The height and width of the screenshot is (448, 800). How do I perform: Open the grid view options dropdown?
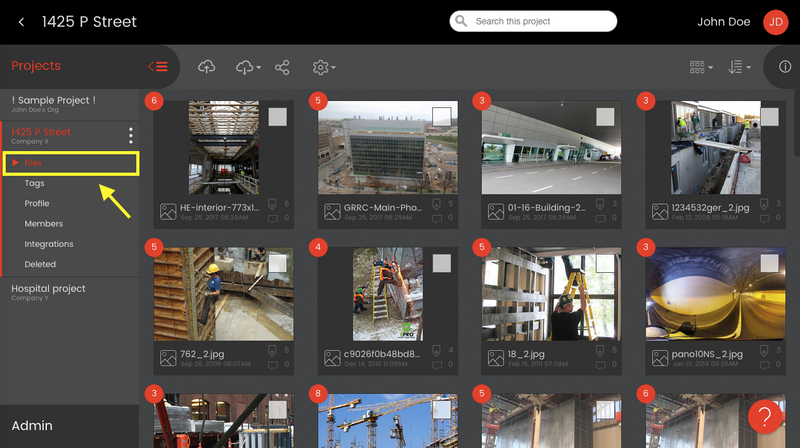point(701,67)
